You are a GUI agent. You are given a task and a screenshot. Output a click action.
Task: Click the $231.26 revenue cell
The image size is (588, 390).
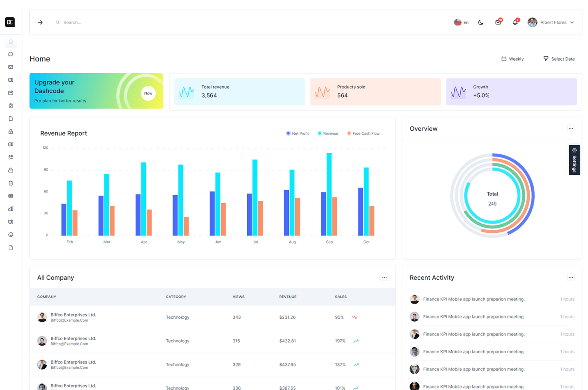[x=288, y=317]
